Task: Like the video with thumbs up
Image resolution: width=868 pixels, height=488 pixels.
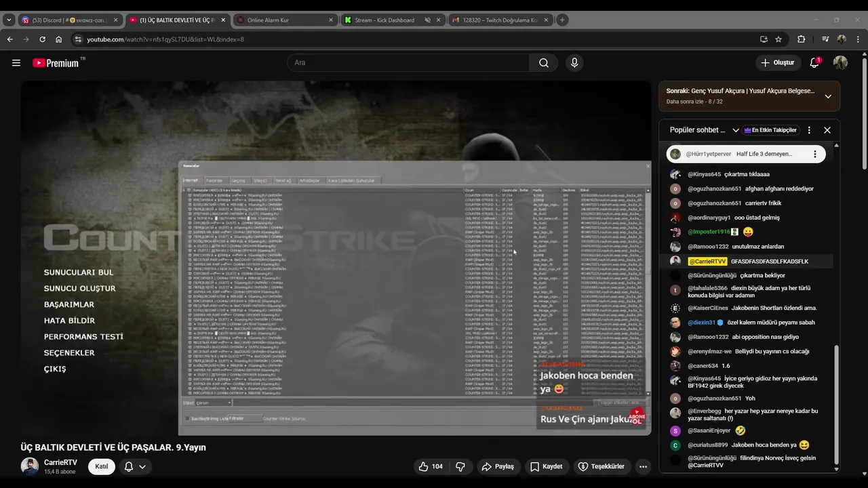Action: [431, 466]
